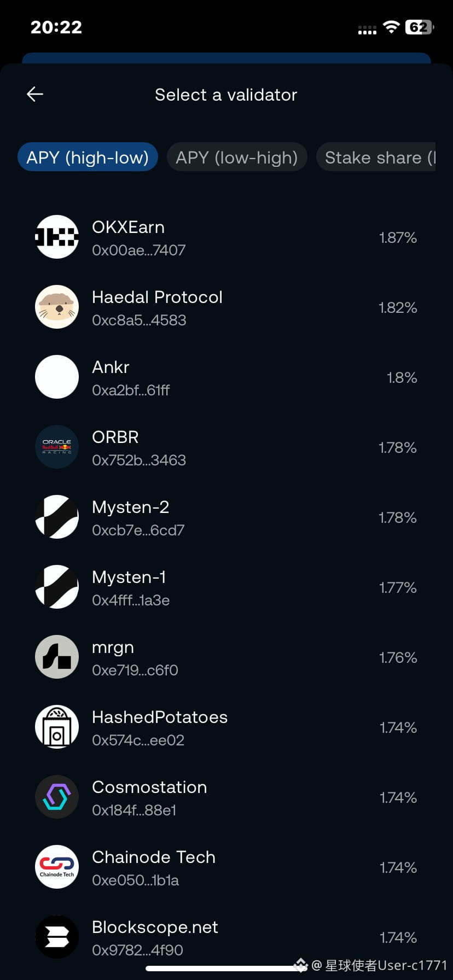Screen dimensions: 453x980
Task: Sort validators by Stake share
Action: point(376,157)
